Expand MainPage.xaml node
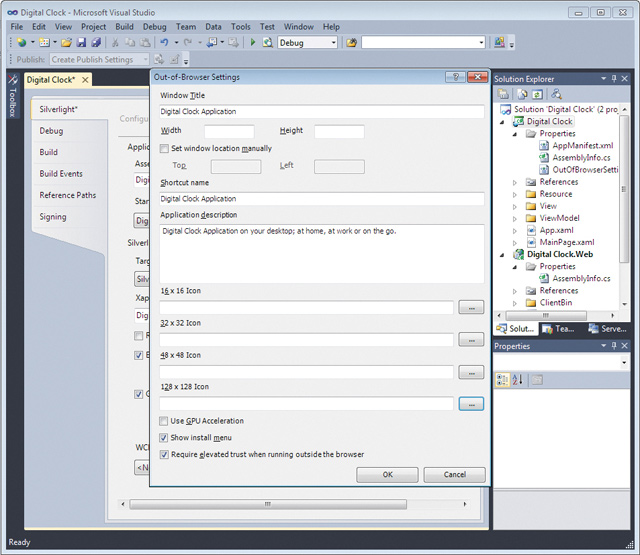Screen dimensions: 640x555 coord(515,243)
